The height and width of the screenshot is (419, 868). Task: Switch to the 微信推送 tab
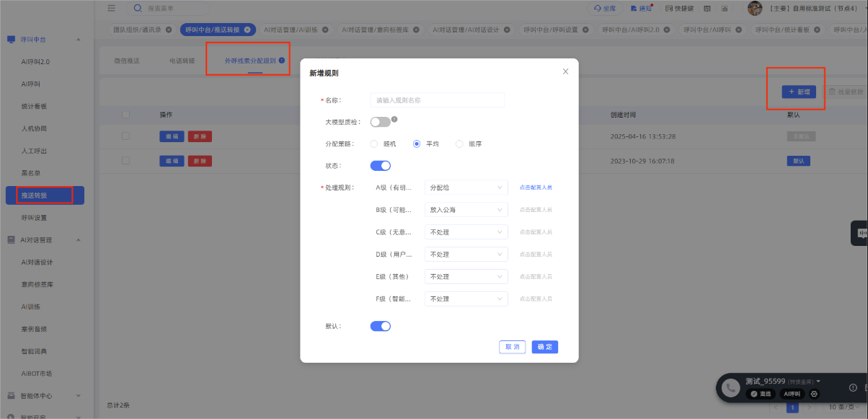point(125,61)
